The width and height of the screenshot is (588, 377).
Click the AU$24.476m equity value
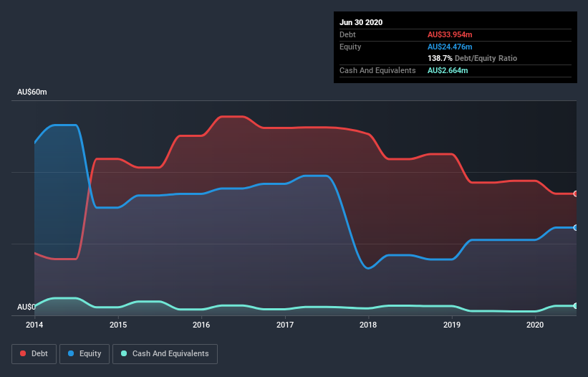coord(450,47)
